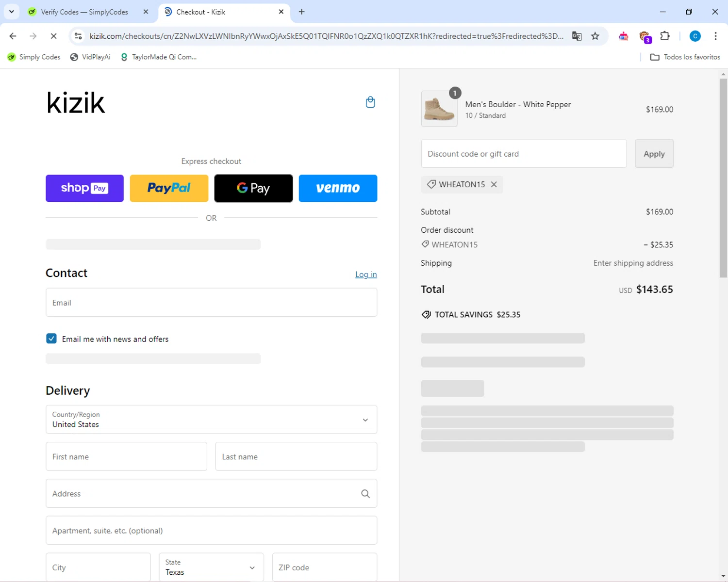Open new tab with plus button

[x=302, y=12]
